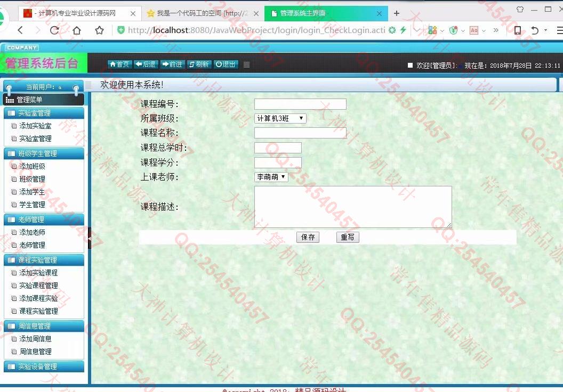Open the 上课老师 dropdown 李萌萌
This screenshot has height=392, width=563.
pyautogui.click(x=271, y=177)
